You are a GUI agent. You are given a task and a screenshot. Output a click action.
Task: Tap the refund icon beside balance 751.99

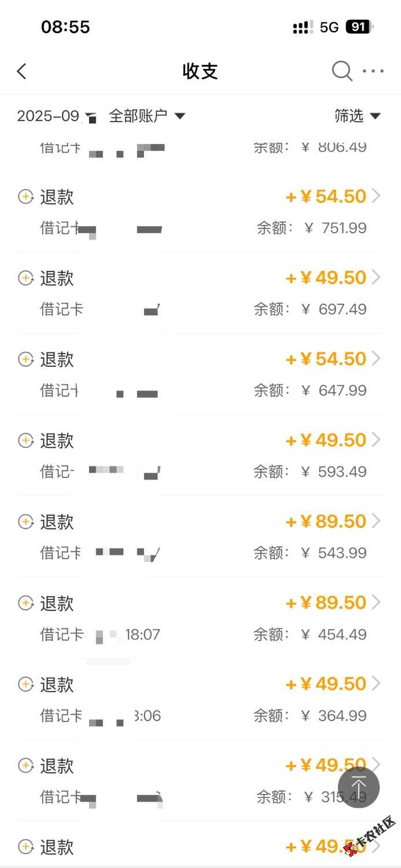click(x=25, y=197)
